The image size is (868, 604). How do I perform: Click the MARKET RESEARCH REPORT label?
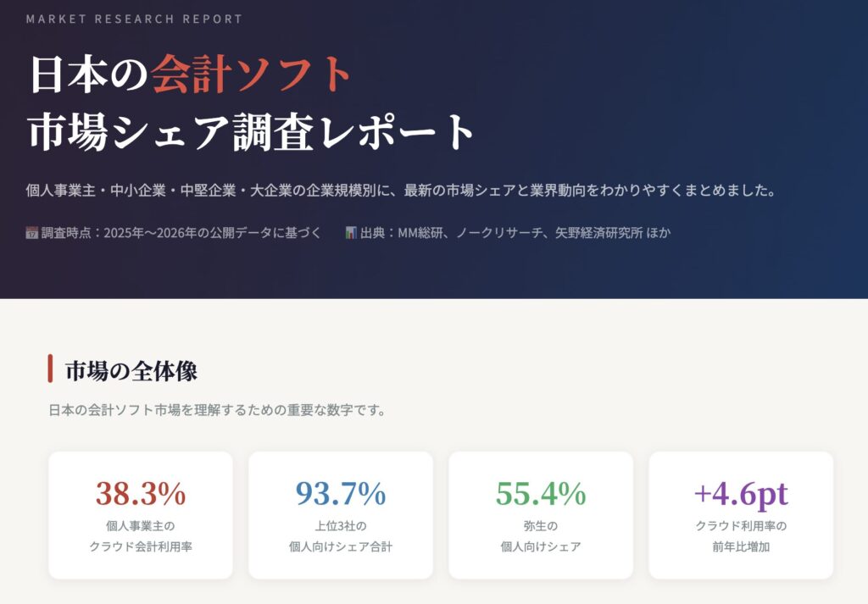134,19
